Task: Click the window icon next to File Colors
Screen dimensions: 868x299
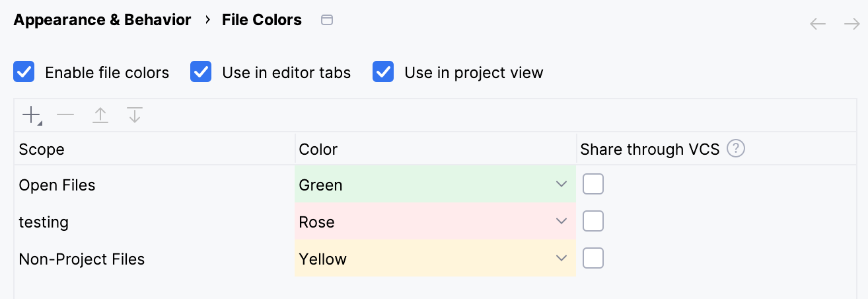Action: 326,20
